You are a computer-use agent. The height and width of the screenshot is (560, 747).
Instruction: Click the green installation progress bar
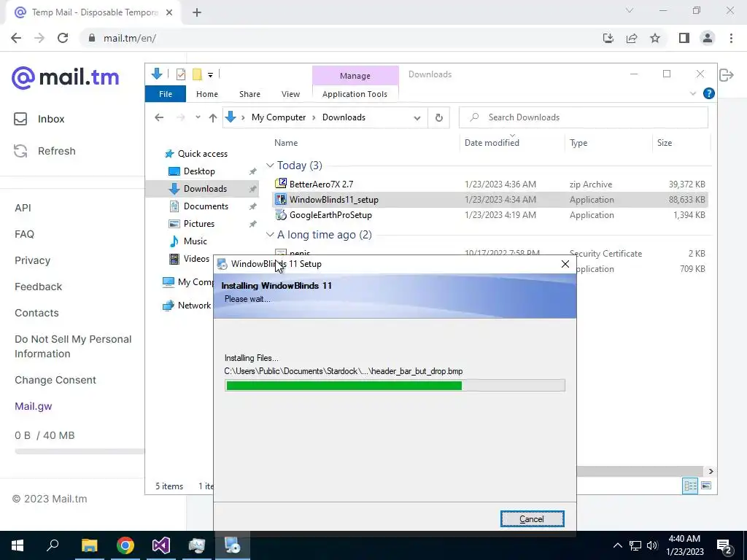[x=395, y=385]
